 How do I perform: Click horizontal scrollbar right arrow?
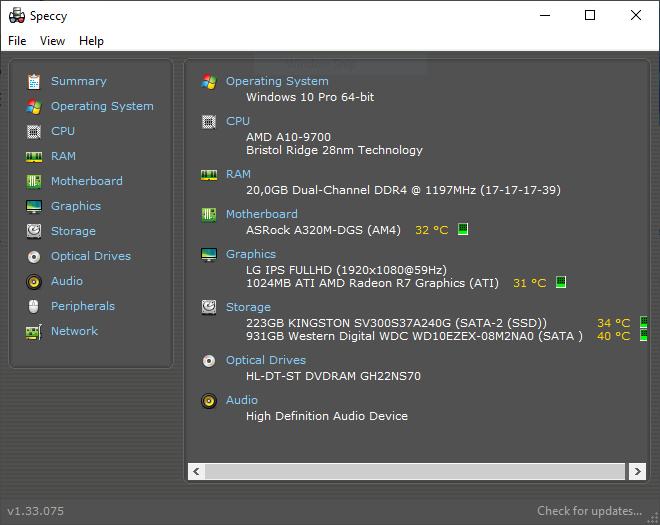(x=637, y=472)
